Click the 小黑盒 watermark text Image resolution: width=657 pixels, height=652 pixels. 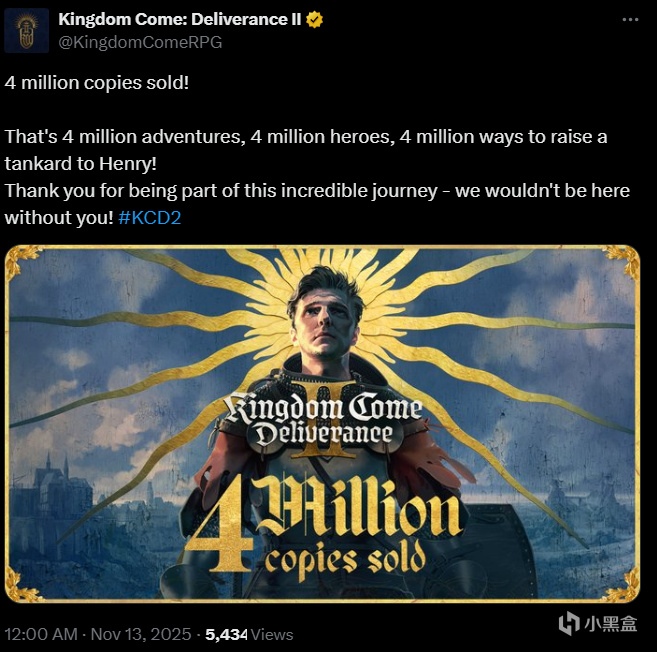pyautogui.click(x=610, y=624)
